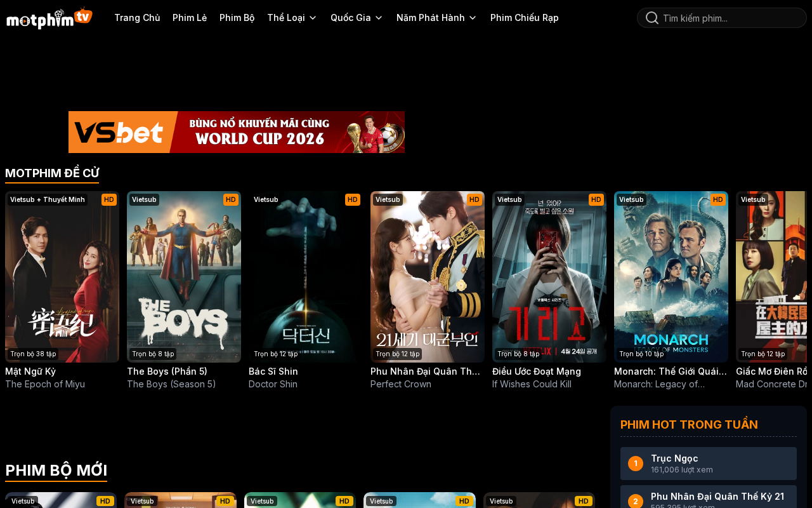
Task: Click the HD badge on Bác Sĩ Shin poster
Action: pos(353,199)
